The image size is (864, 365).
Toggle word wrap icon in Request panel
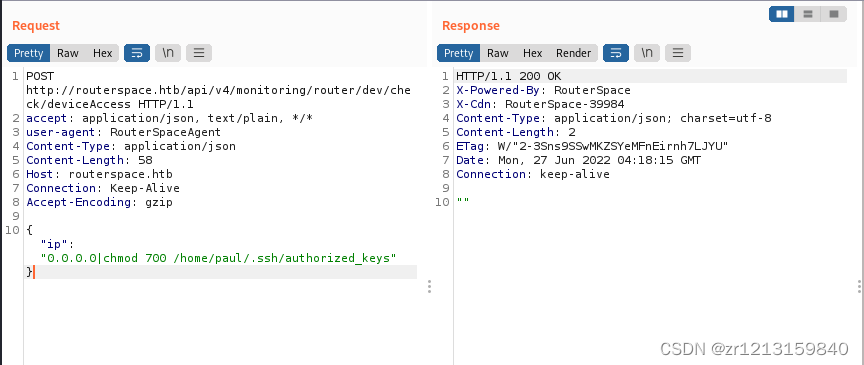click(137, 53)
